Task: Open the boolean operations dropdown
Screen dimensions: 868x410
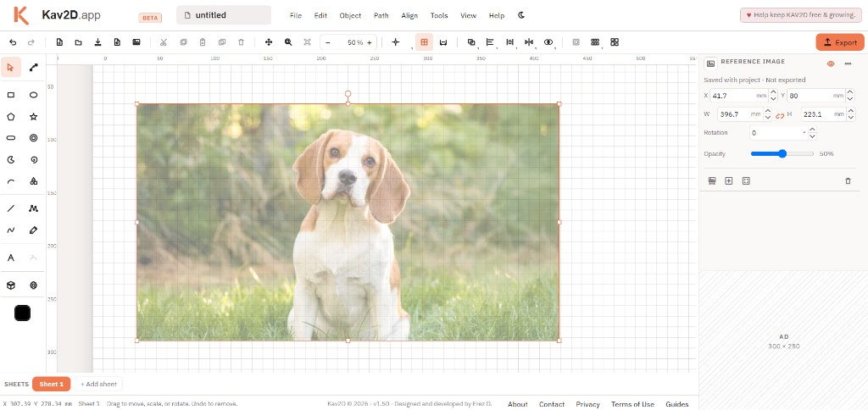Action: (x=471, y=42)
